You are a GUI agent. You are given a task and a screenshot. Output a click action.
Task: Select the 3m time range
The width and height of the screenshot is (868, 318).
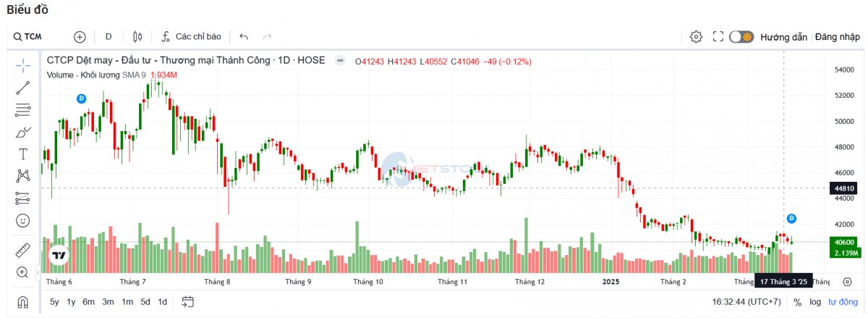pos(107,302)
